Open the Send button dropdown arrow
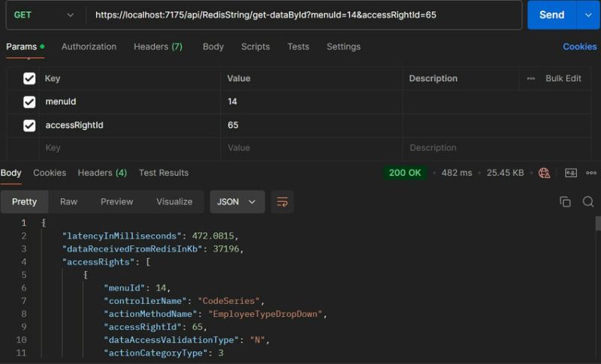The width and height of the screenshot is (601, 364). click(x=588, y=15)
